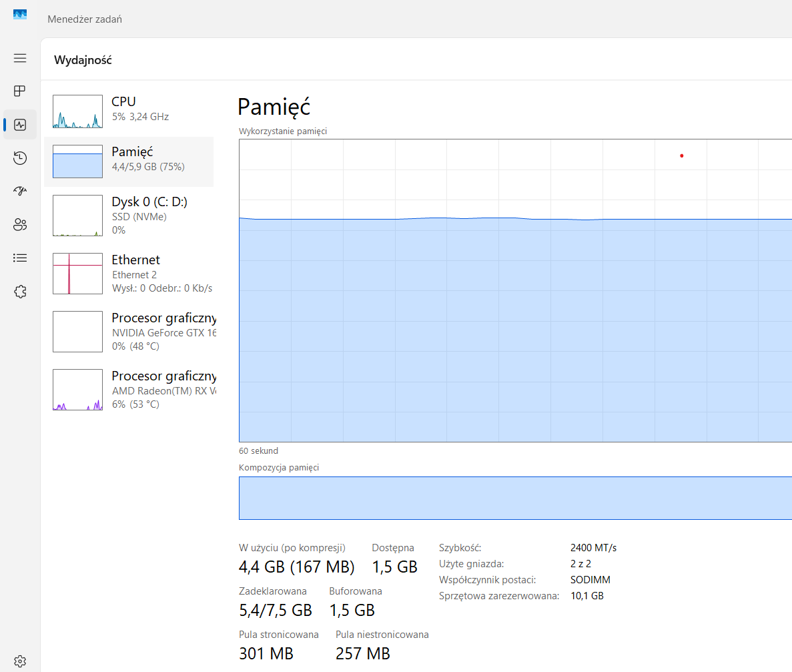Click the 2400 MT/s speed value
The height and width of the screenshot is (672, 792).
[593, 548]
